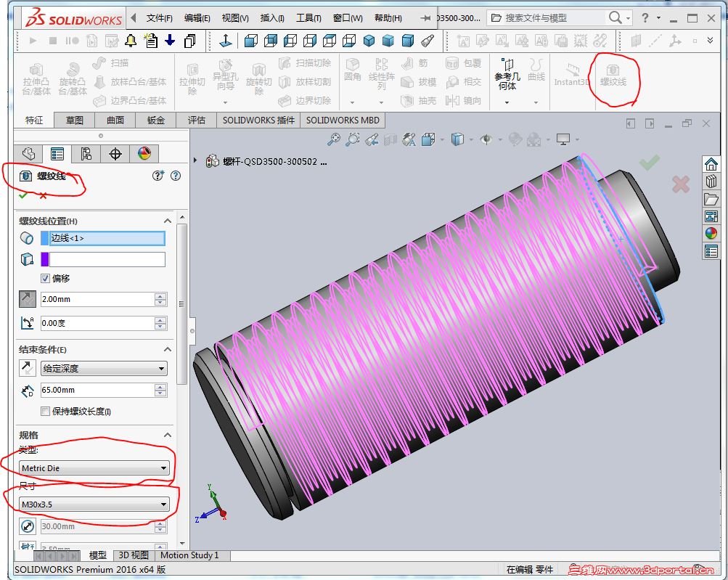Click the green checkmark in viewport corner
The image size is (728, 580).
(x=649, y=163)
